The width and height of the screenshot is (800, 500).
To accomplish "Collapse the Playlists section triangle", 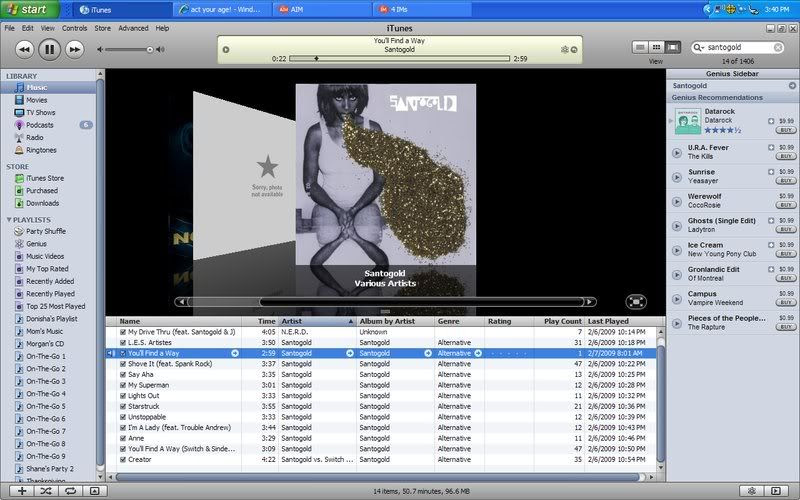I will point(9,220).
